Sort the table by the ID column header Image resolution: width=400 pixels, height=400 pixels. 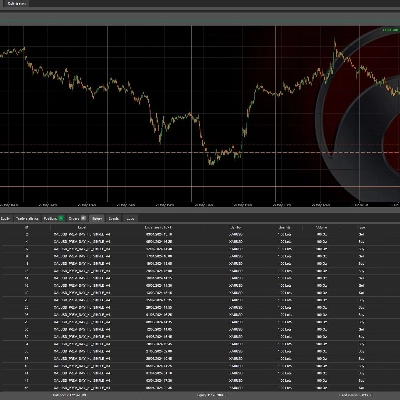tap(27, 227)
